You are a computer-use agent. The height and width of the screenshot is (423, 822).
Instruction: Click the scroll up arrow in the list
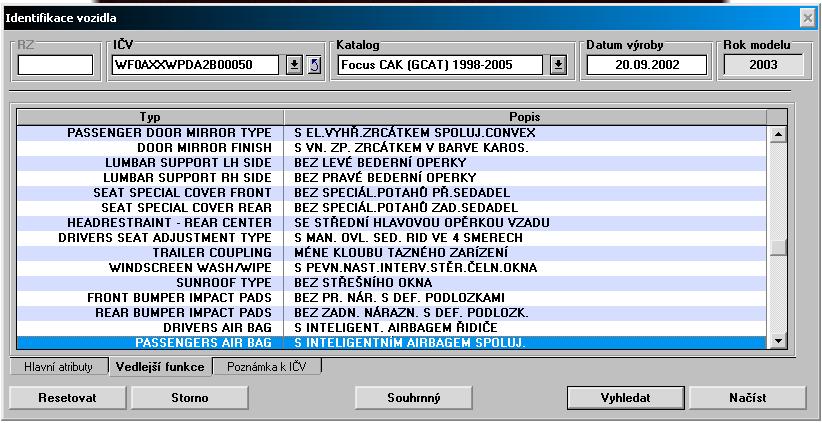pos(779,133)
